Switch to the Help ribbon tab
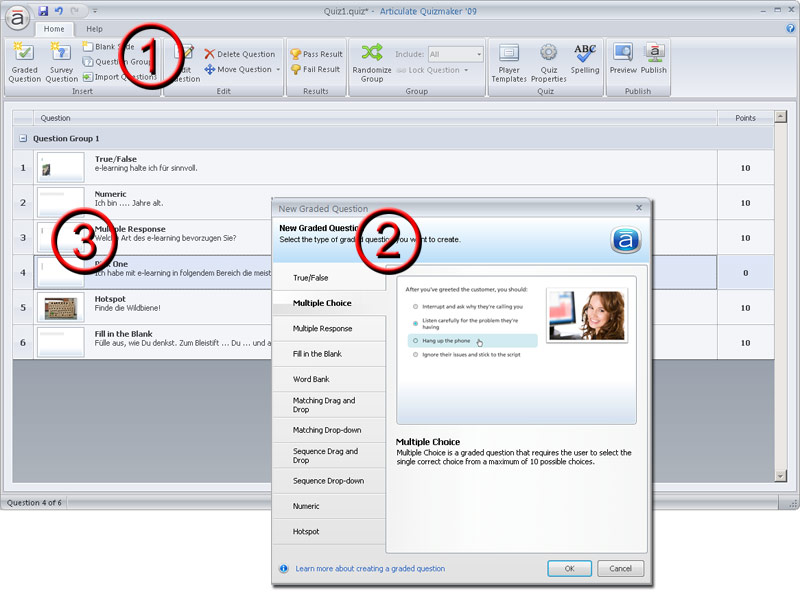The height and width of the screenshot is (598, 800). pos(93,29)
